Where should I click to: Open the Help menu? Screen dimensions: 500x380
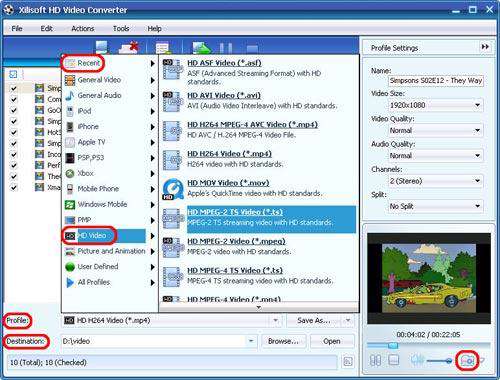pos(155,29)
